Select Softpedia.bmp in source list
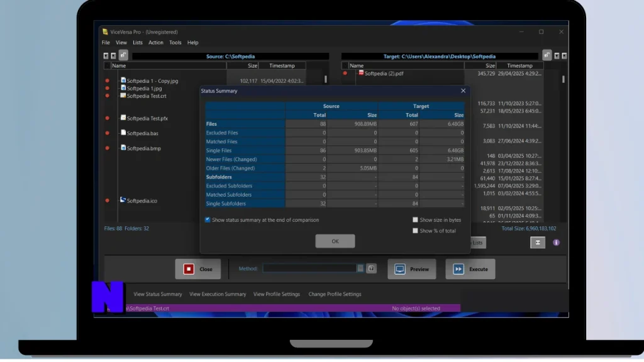Image resolution: width=644 pixels, height=362 pixels. click(144, 148)
